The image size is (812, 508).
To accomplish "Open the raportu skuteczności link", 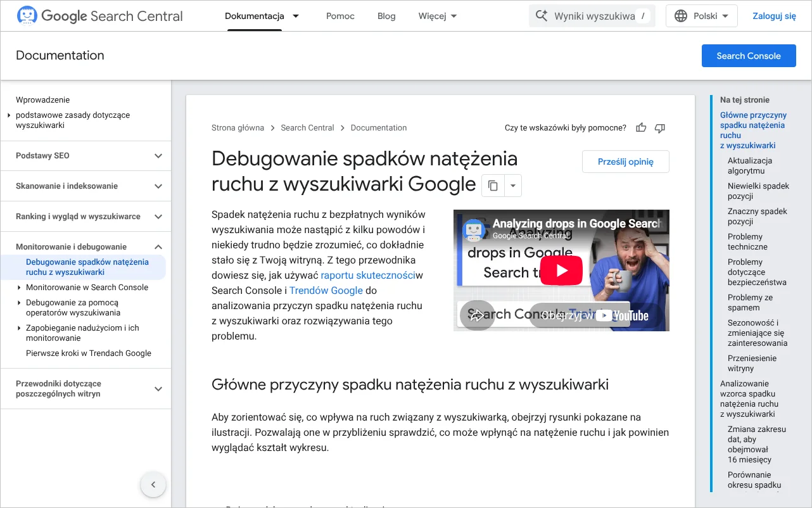I will coord(368,275).
